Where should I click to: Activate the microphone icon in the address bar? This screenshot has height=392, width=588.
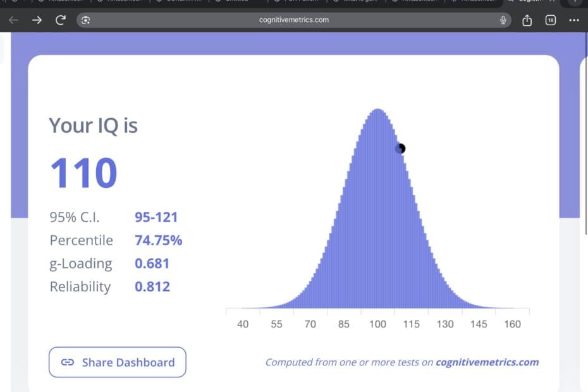tap(503, 20)
